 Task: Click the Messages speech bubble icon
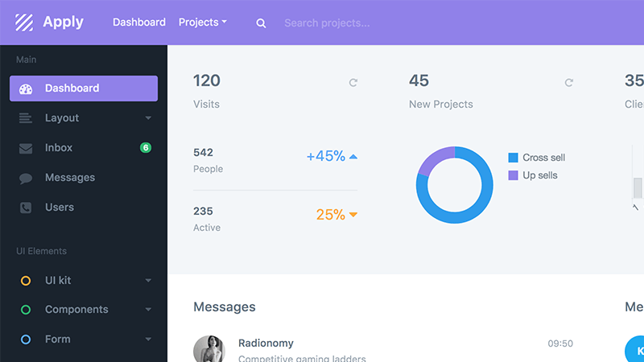[26, 178]
